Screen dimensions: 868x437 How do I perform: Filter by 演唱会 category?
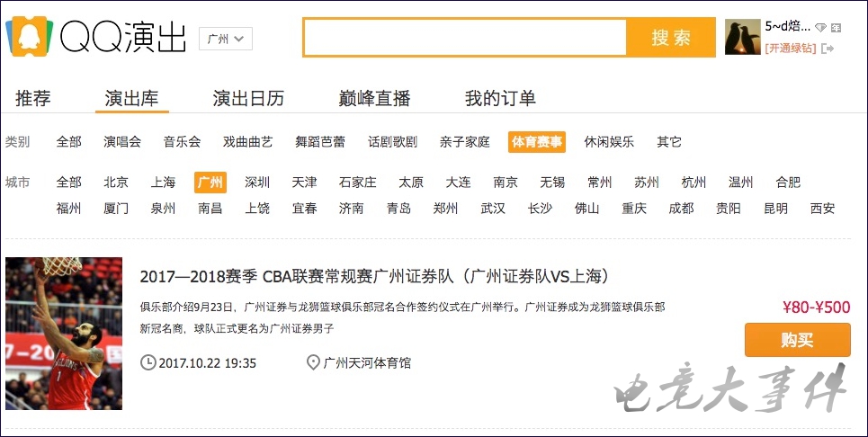(x=121, y=141)
